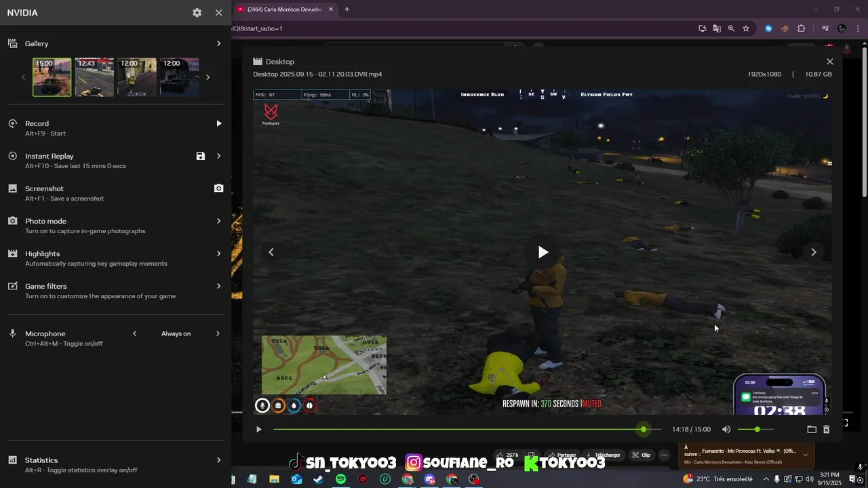Click the Chrome address bar URL
This screenshot has height=488, width=868.
258,28
